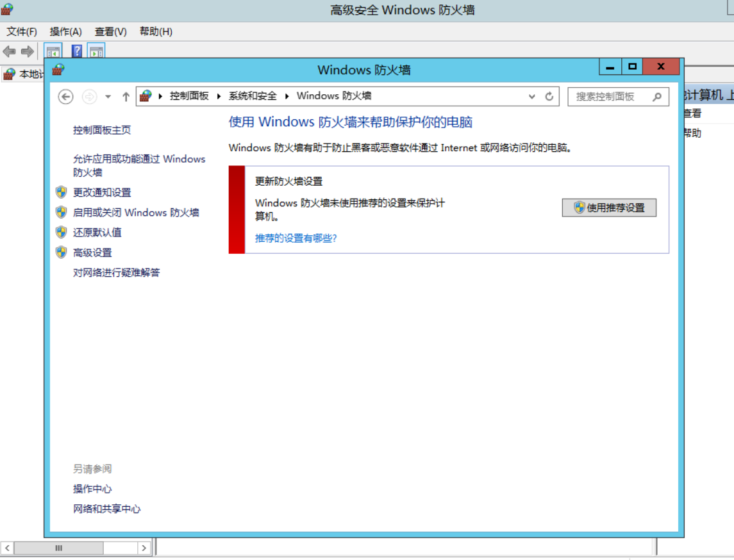Viewport: 734px width, 560px height.
Task: Click the blue help question mark icon
Action: pos(77,51)
